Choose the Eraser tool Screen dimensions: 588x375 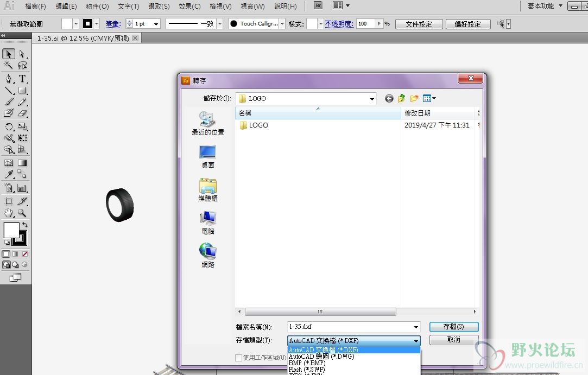(22, 113)
